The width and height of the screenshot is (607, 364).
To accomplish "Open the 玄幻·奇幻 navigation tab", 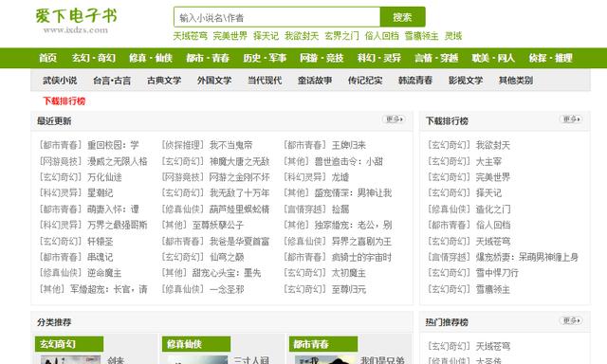I will [94, 58].
